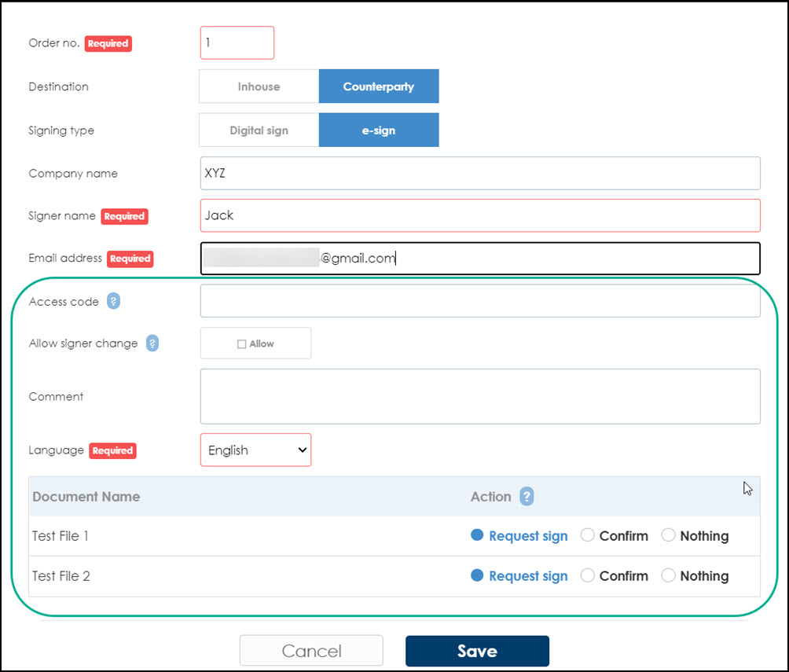Viewport: 789px width, 672px height.
Task: Switch destination to Inhouse
Action: (259, 86)
